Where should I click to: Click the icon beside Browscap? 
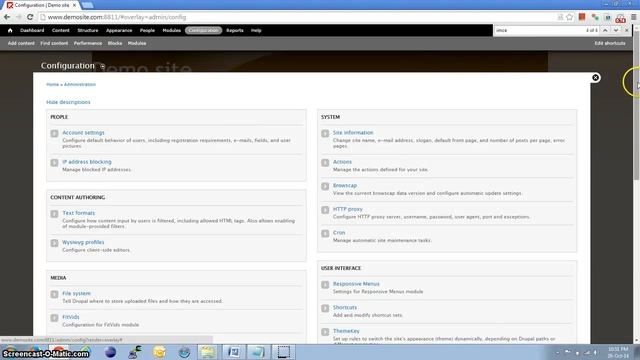click(325, 187)
